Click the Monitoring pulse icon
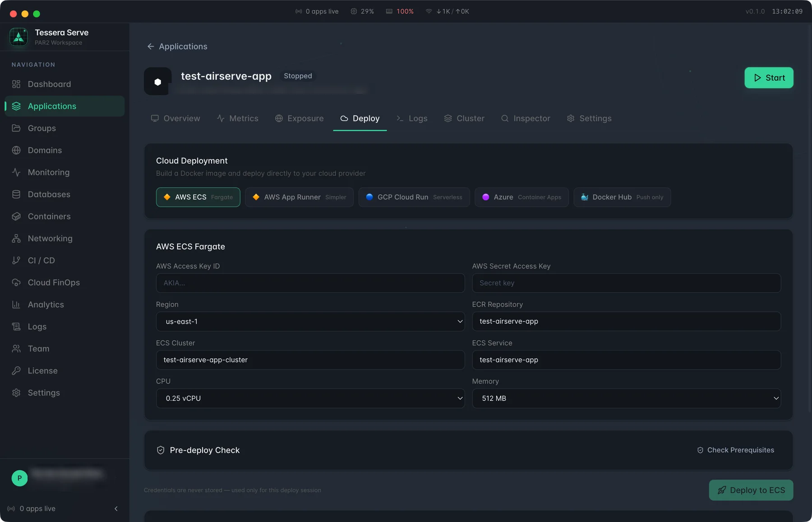Screen dimensions: 812x522 point(16,172)
